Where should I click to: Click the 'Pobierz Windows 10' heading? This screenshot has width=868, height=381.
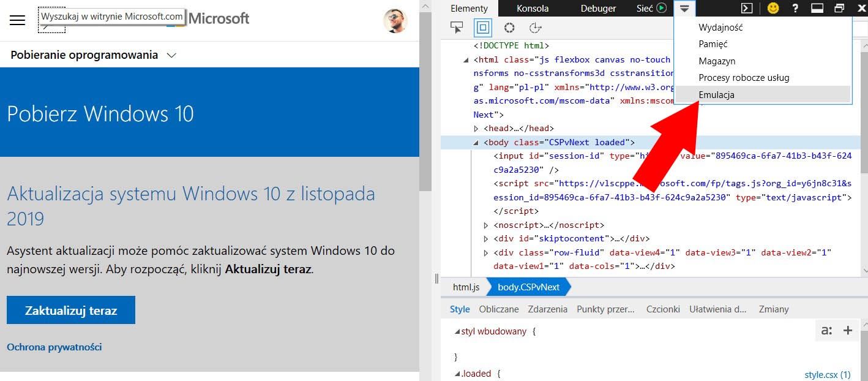click(x=100, y=114)
